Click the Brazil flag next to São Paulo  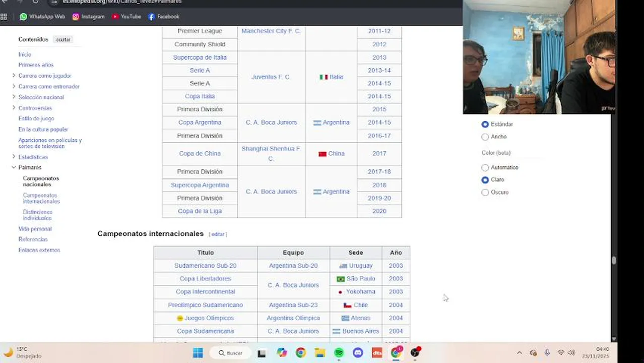click(x=341, y=279)
